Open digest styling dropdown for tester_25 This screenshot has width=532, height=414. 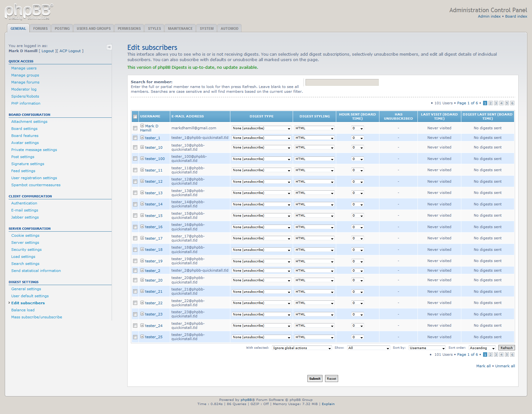(x=314, y=337)
